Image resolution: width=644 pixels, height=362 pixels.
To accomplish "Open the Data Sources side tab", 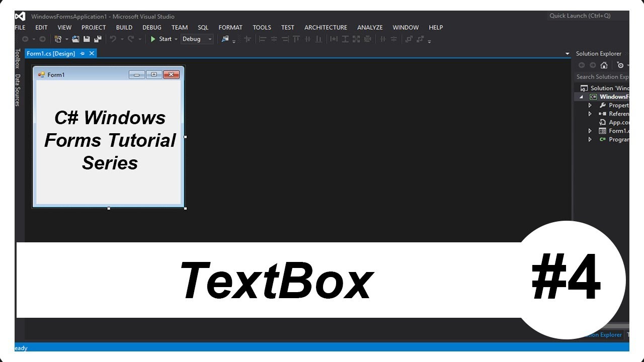I will [x=17, y=90].
